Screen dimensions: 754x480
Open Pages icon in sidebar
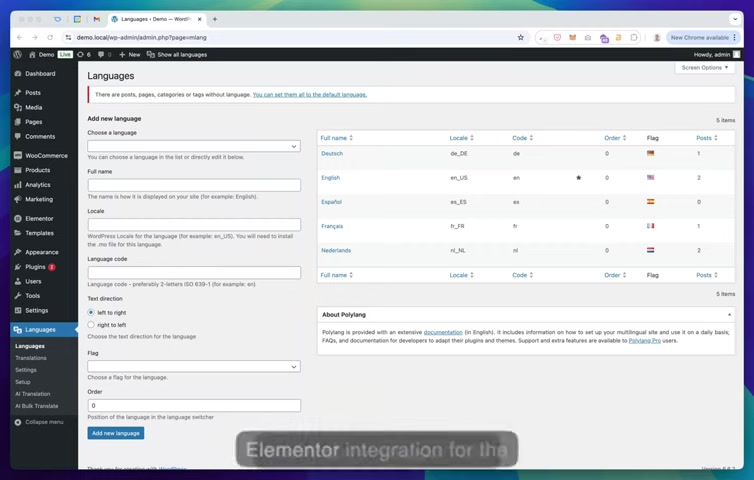click(18, 122)
